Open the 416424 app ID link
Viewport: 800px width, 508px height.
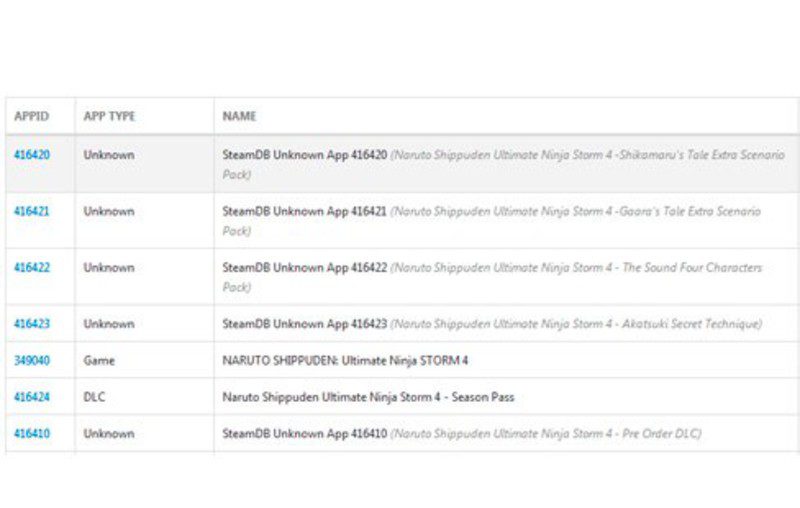(31, 397)
